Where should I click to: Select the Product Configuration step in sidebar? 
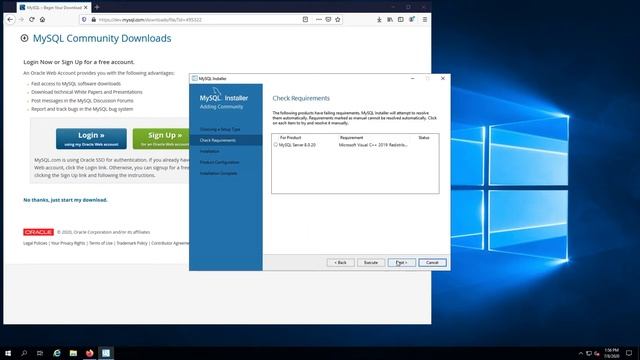220,162
